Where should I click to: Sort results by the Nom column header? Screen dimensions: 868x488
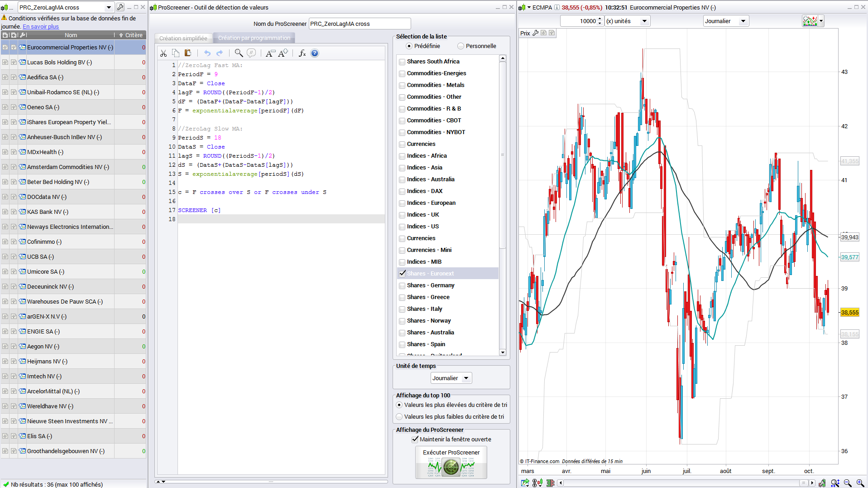point(71,35)
